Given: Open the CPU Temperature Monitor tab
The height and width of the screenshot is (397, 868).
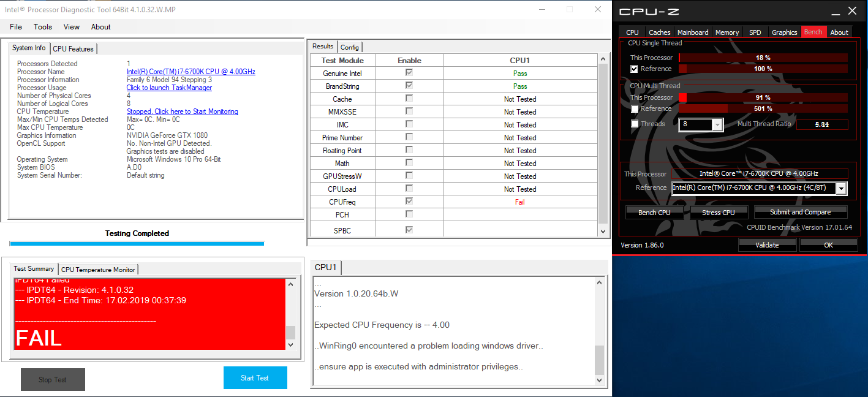Looking at the screenshot, I should click(98, 270).
